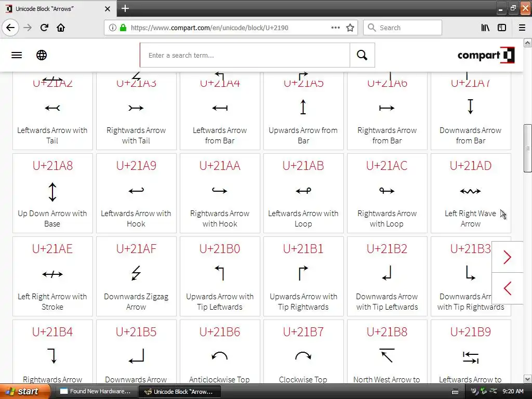
Task: Open the site information icon in address bar
Action: pos(112,28)
